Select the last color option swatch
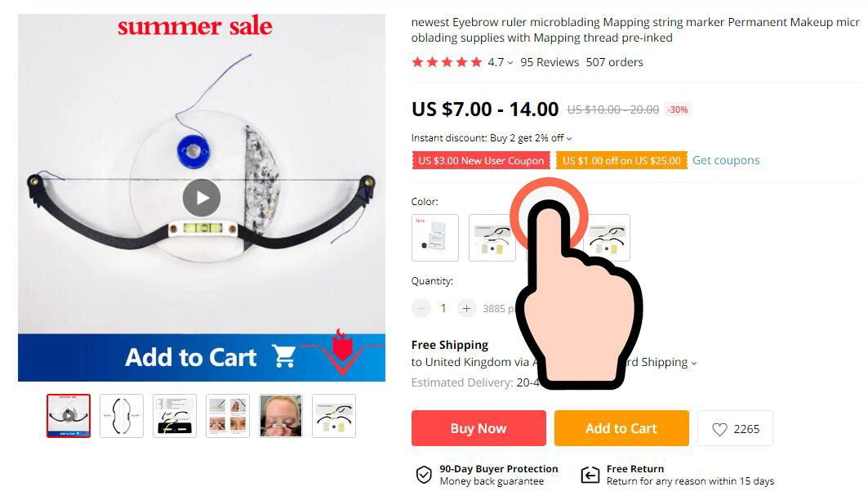The width and height of the screenshot is (868, 496). tap(608, 238)
